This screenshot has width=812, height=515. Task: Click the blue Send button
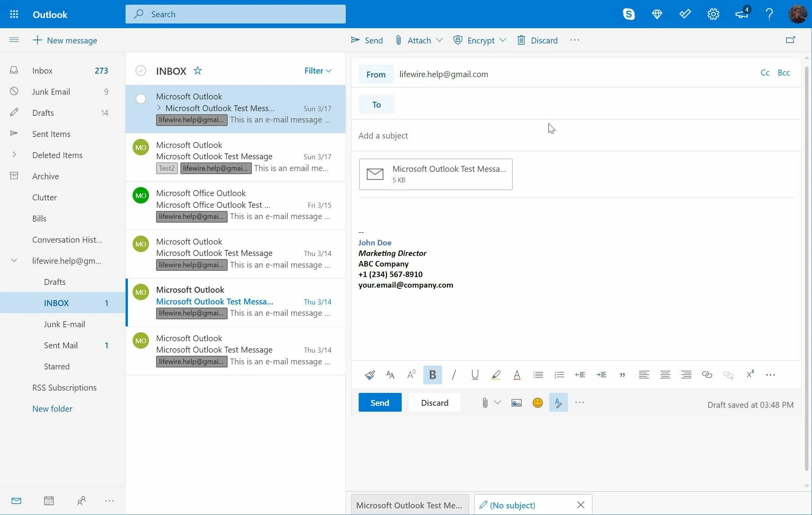380,403
